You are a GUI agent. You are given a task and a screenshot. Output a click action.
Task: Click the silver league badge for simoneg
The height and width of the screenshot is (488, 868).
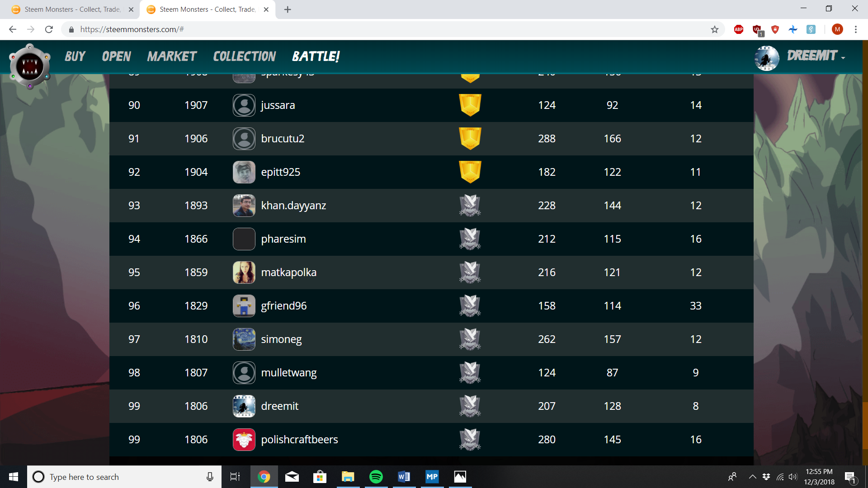tap(470, 339)
